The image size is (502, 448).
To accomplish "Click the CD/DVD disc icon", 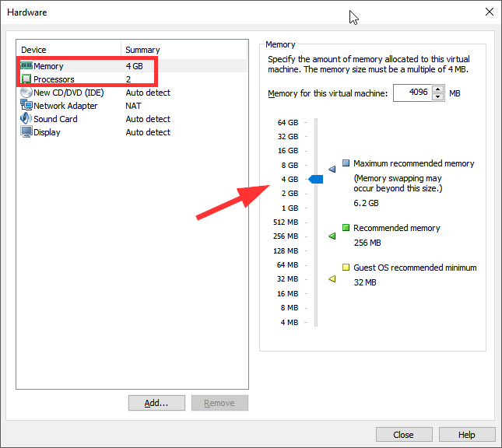I will [x=26, y=93].
